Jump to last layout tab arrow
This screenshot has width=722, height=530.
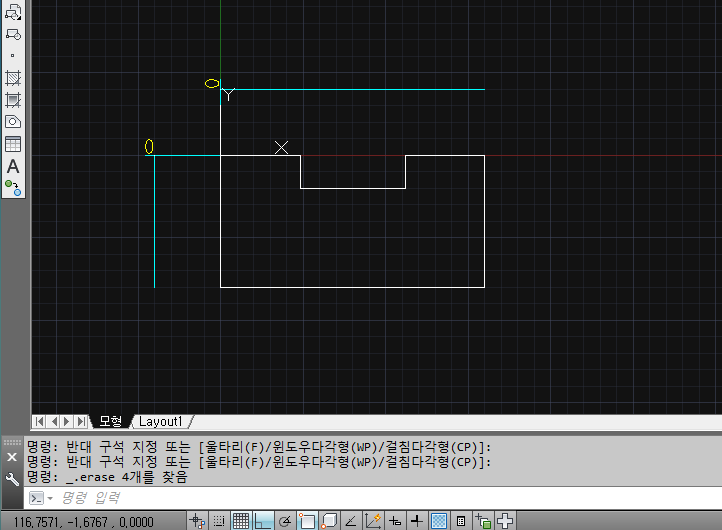[x=81, y=421]
